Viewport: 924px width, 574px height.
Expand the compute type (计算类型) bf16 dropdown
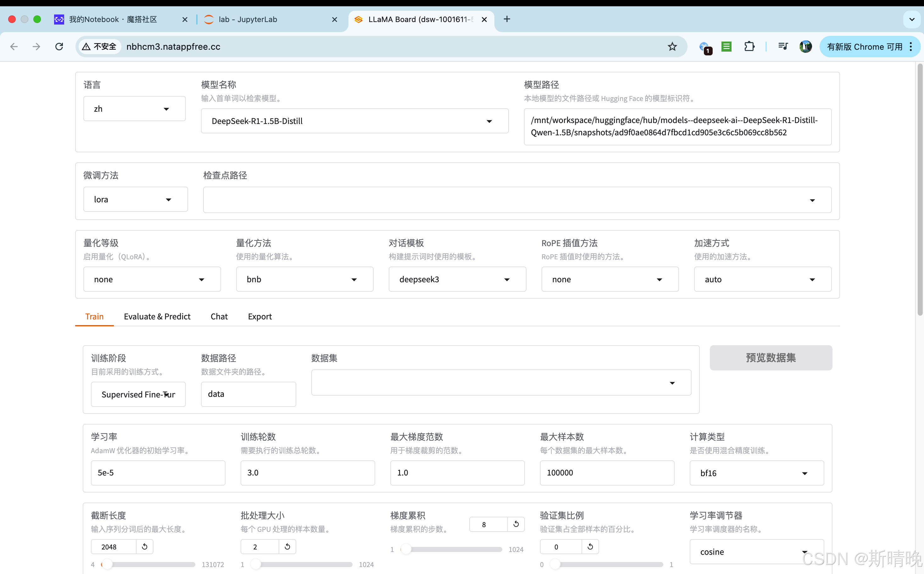tap(756, 473)
